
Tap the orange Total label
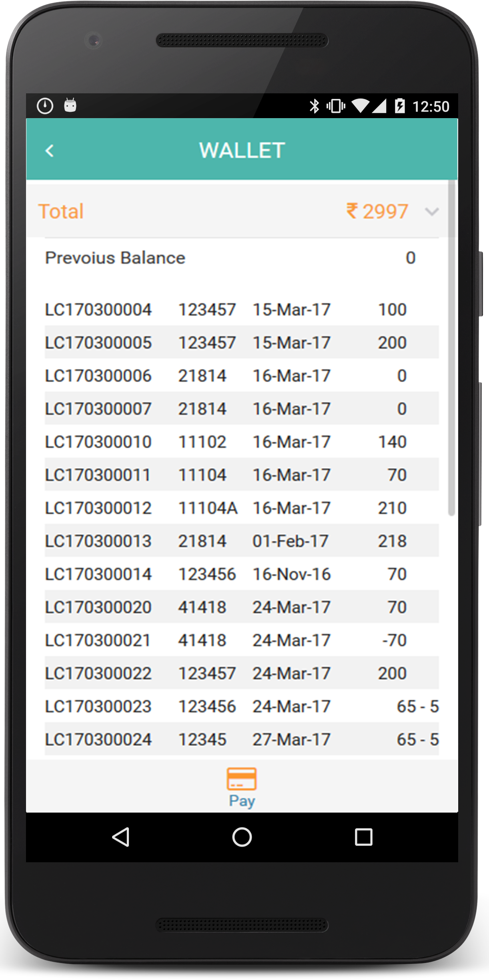click(x=61, y=211)
